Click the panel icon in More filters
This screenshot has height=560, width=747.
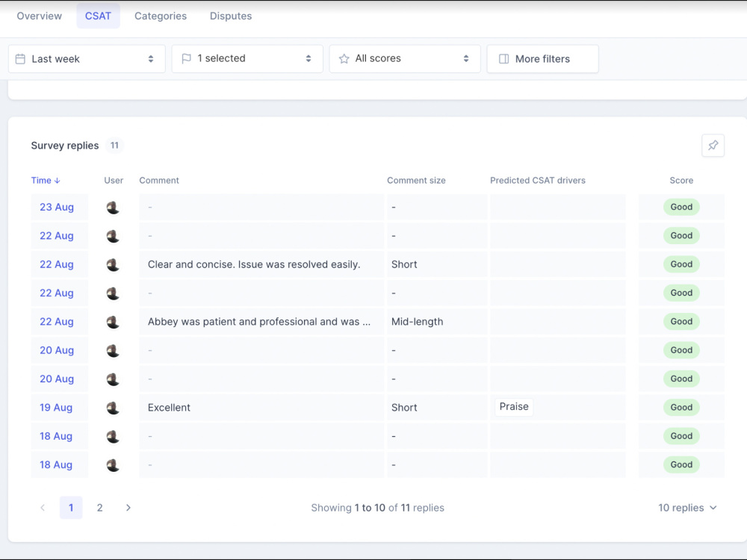click(503, 58)
